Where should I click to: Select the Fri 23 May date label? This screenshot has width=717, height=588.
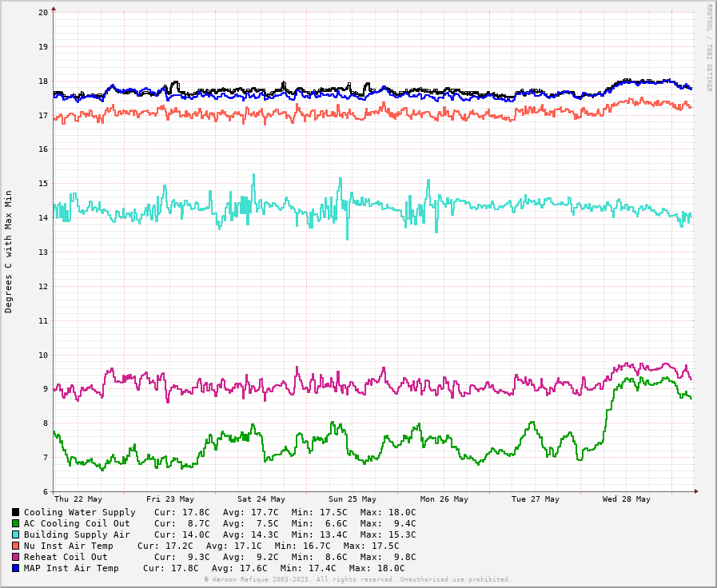[x=170, y=499]
